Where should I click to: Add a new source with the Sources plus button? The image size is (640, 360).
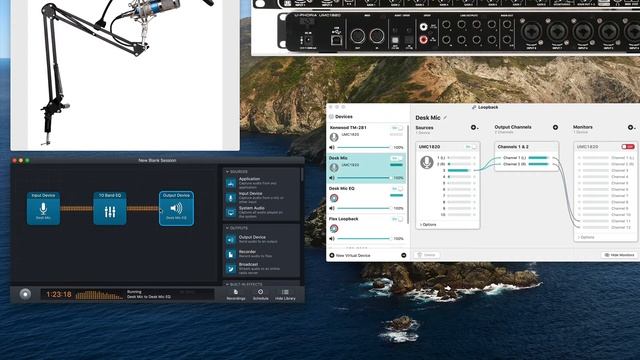coord(474,127)
